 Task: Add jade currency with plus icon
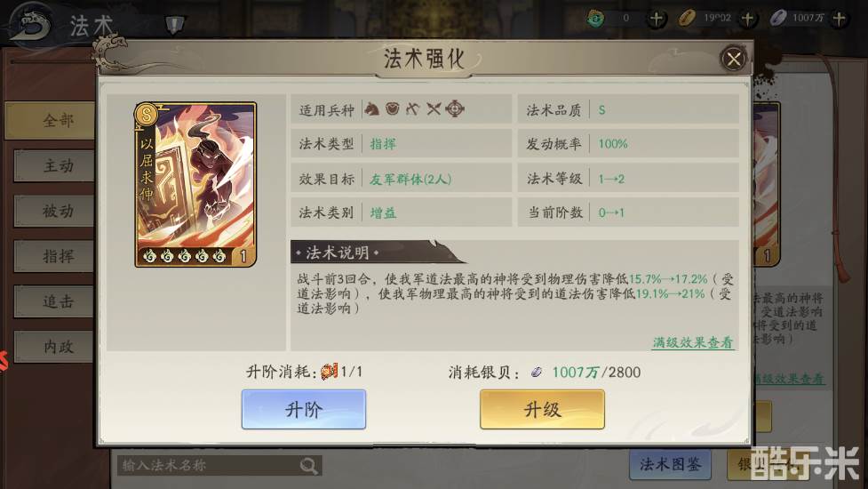click(657, 19)
